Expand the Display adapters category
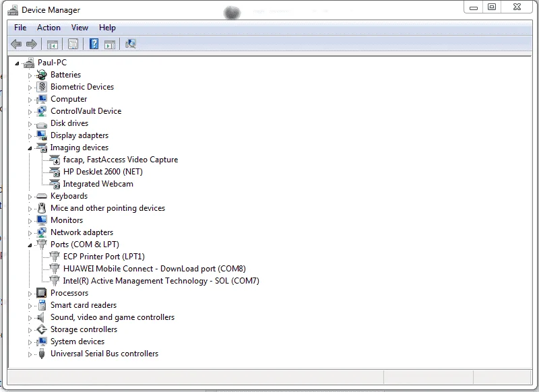This screenshot has height=392, width=539. [30, 136]
